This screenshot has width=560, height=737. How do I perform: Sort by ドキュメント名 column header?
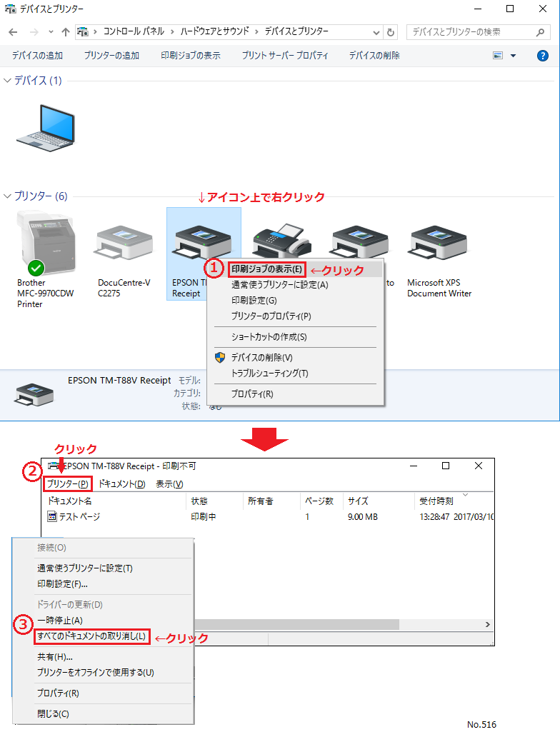coord(114,501)
